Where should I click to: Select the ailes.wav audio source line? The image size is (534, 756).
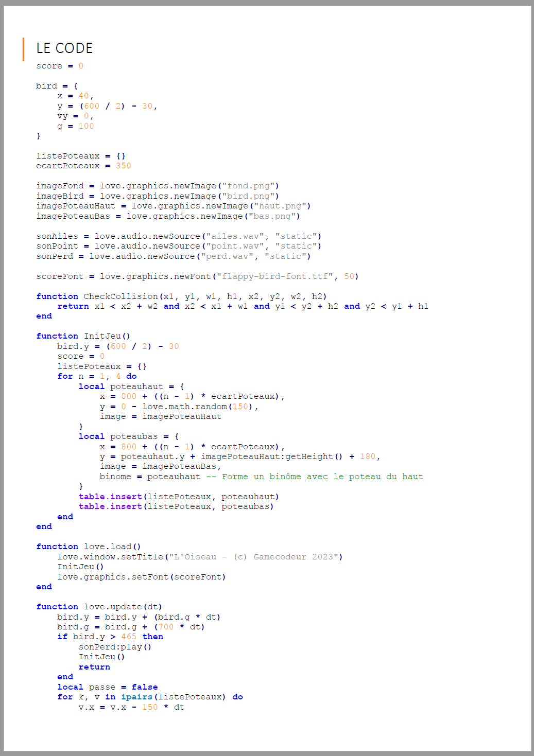(178, 236)
